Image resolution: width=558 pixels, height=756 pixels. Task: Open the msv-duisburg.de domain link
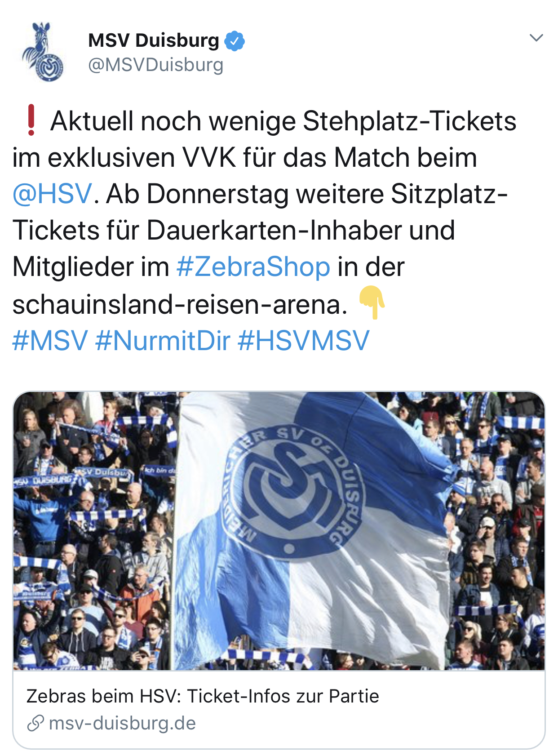[122, 724]
